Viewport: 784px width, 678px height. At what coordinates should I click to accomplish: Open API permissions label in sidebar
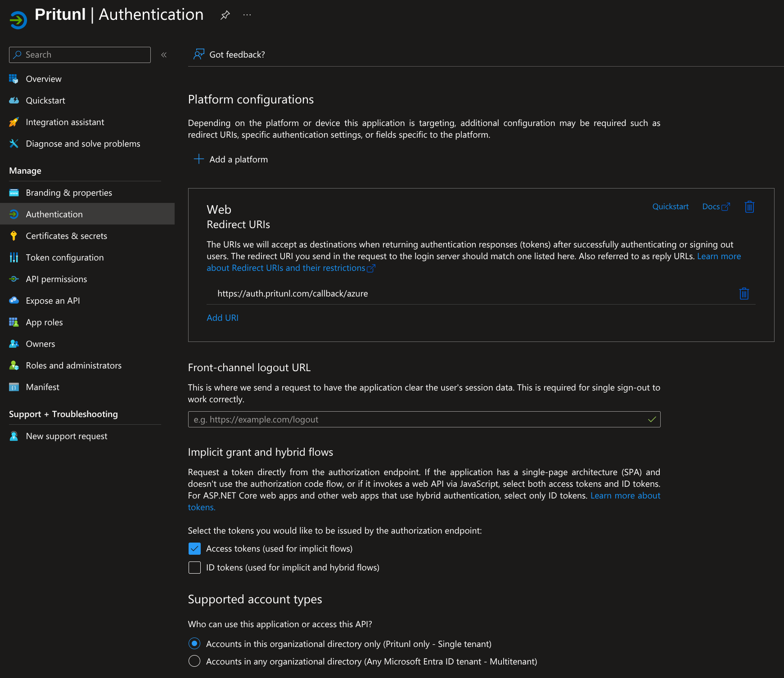pos(56,279)
